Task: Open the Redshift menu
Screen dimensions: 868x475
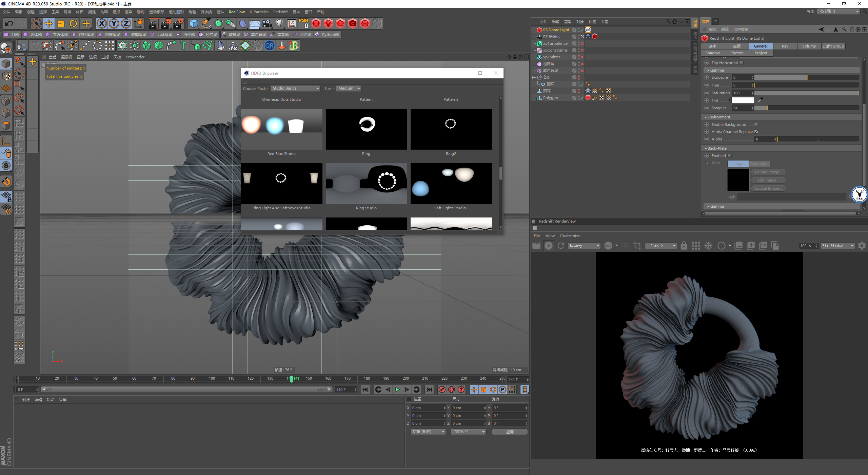Action: coord(280,12)
